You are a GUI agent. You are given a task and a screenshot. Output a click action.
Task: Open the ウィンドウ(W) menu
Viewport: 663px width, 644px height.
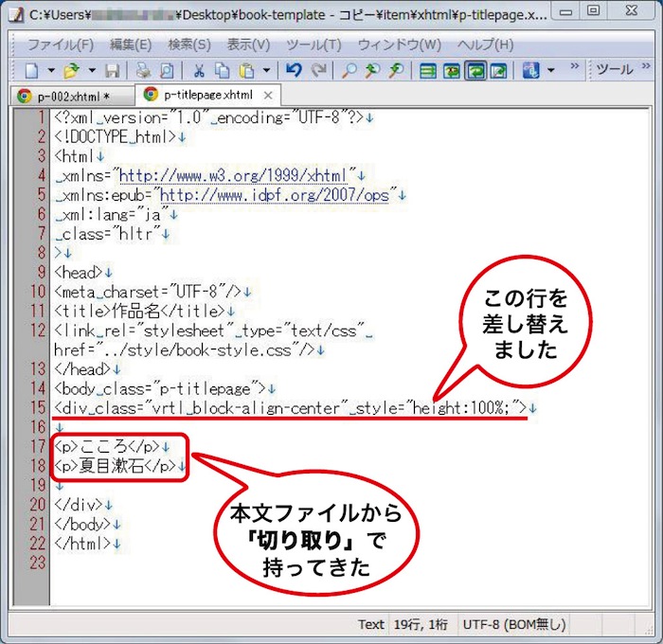399,45
